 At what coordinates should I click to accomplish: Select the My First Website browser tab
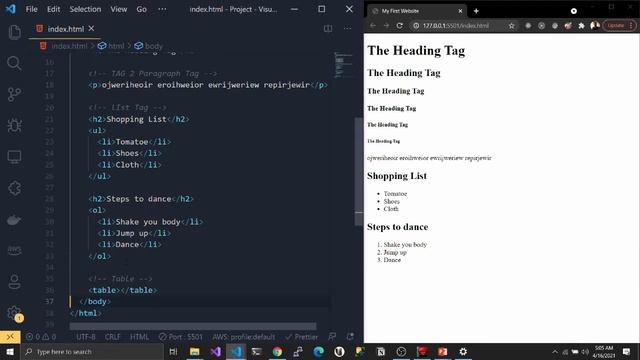(x=416, y=11)
